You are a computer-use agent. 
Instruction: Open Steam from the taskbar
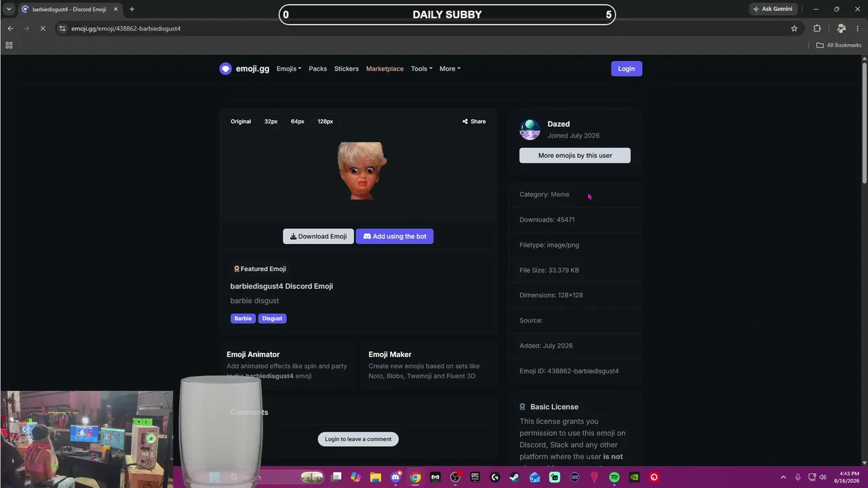(515, 477)
